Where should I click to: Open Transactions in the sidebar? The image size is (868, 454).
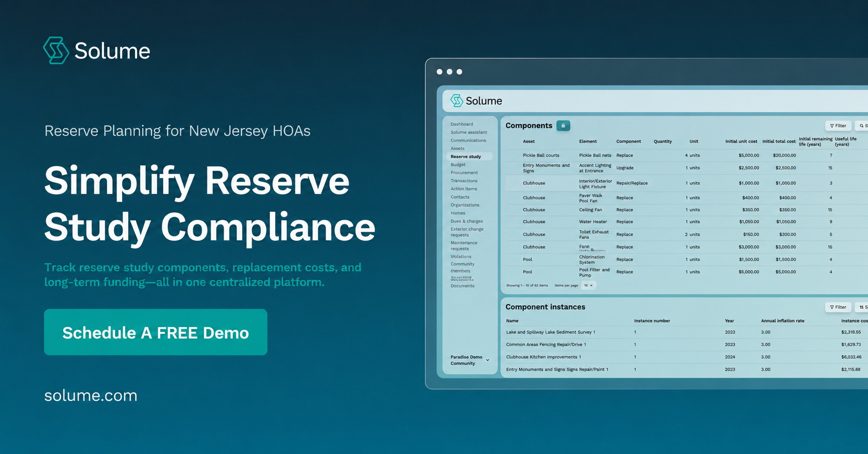(x=464, y=181)
